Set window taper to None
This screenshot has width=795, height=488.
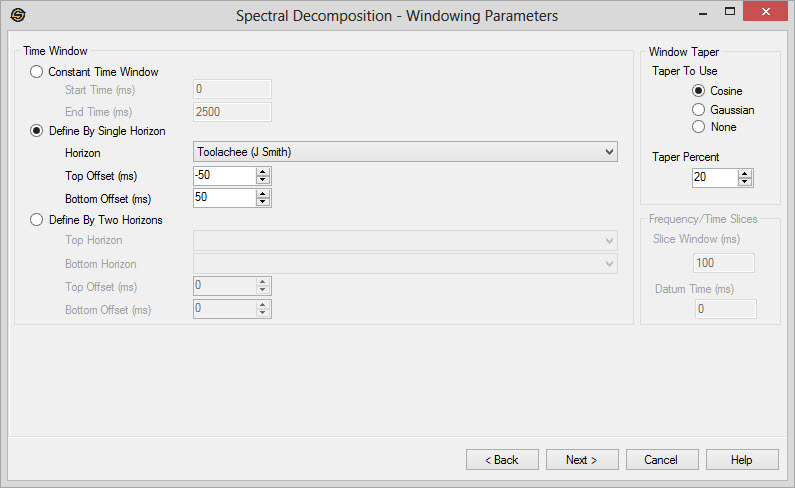click(x=699, y=127)
